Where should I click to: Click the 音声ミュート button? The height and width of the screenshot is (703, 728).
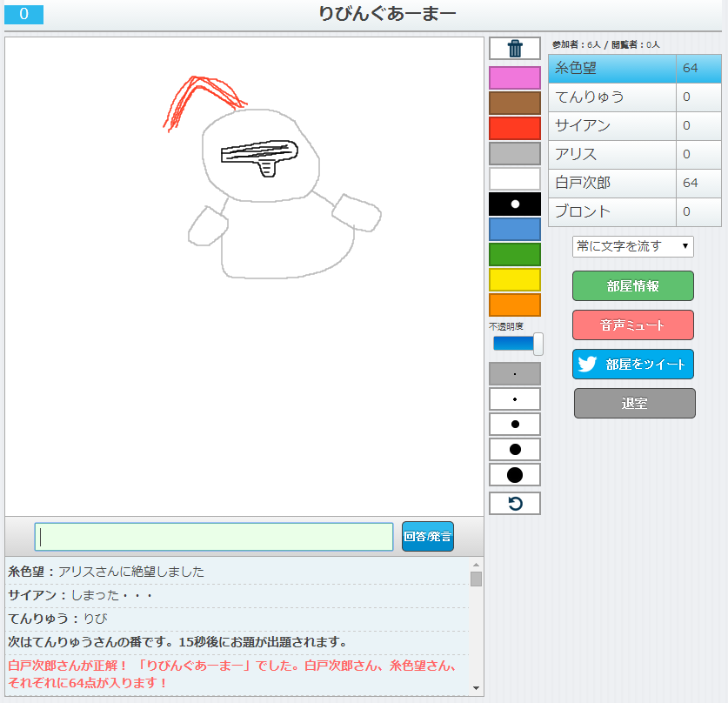tap(633, 325)
